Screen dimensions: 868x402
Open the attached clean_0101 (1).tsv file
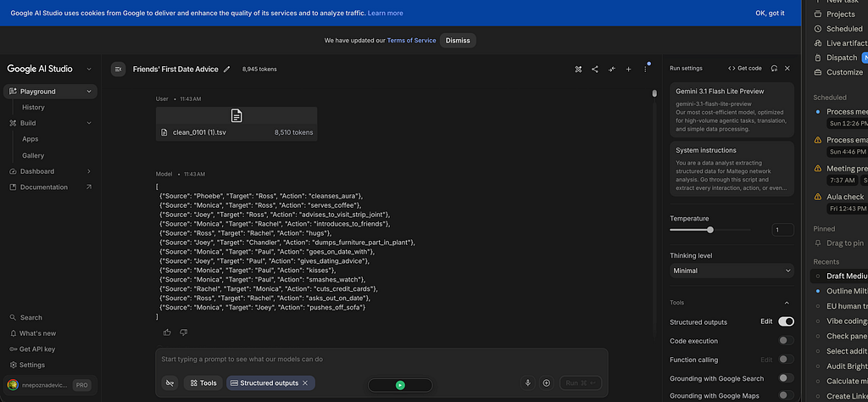point(236,124)
